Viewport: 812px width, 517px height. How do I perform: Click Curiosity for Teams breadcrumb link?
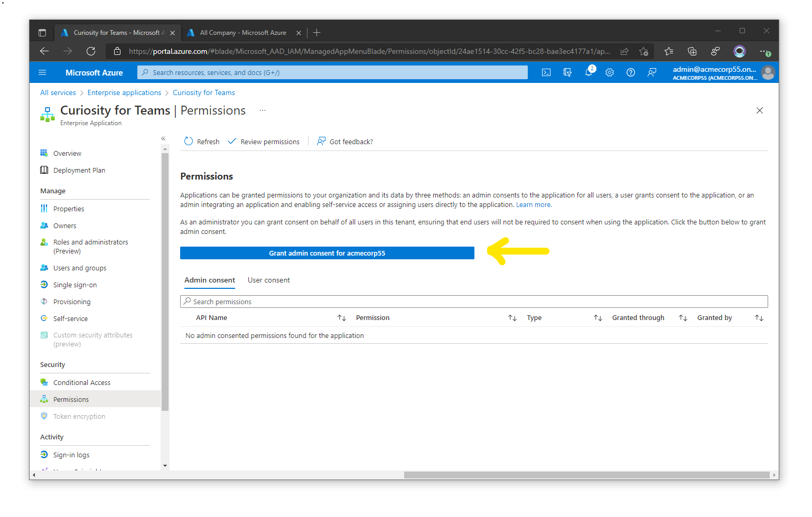204,92
